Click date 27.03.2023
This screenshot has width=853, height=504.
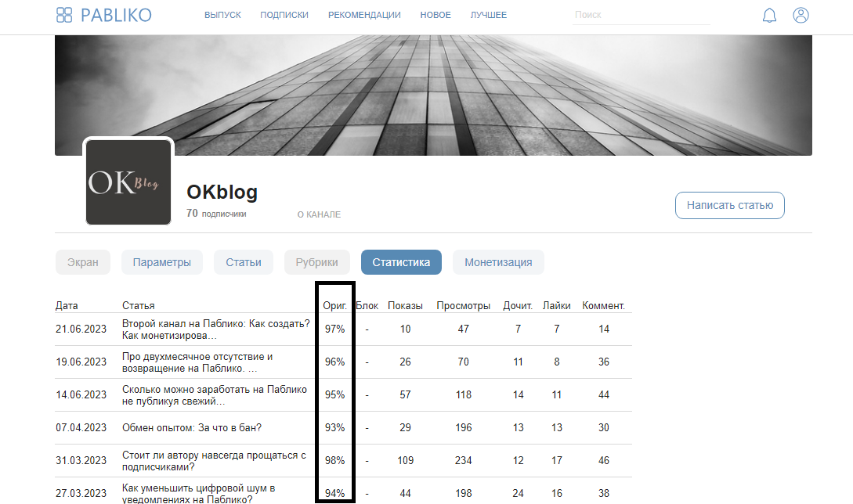pos(81,494)
